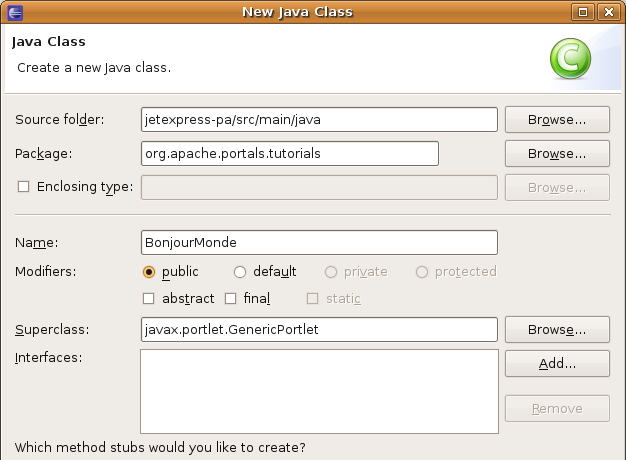Click the Superclass text field

coord(319,329)
